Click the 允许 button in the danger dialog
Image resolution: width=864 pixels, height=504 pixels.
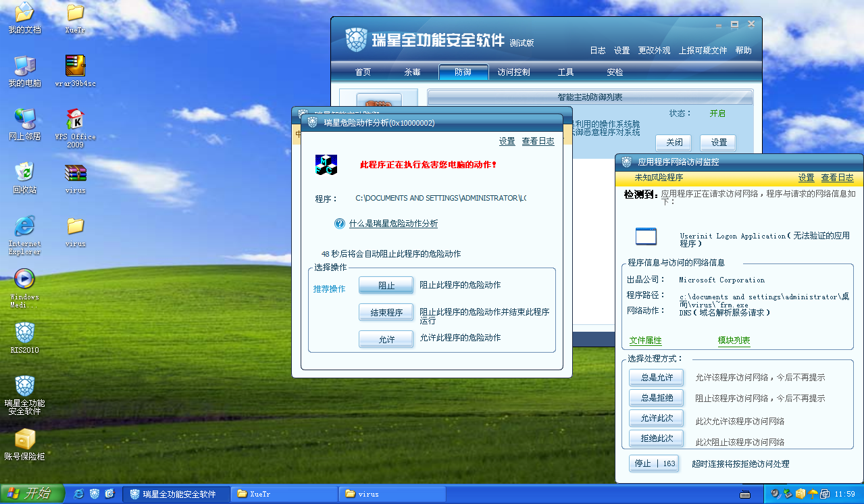point(386,339)
